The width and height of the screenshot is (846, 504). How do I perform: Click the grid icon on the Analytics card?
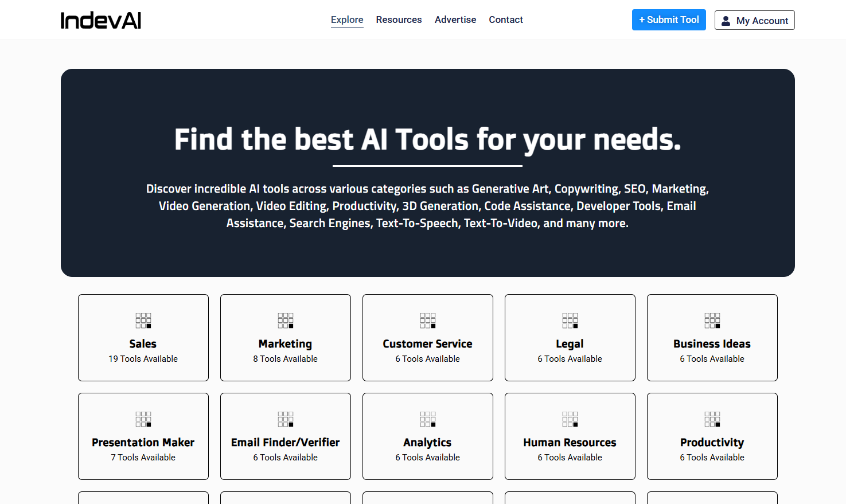coord(427,419)
